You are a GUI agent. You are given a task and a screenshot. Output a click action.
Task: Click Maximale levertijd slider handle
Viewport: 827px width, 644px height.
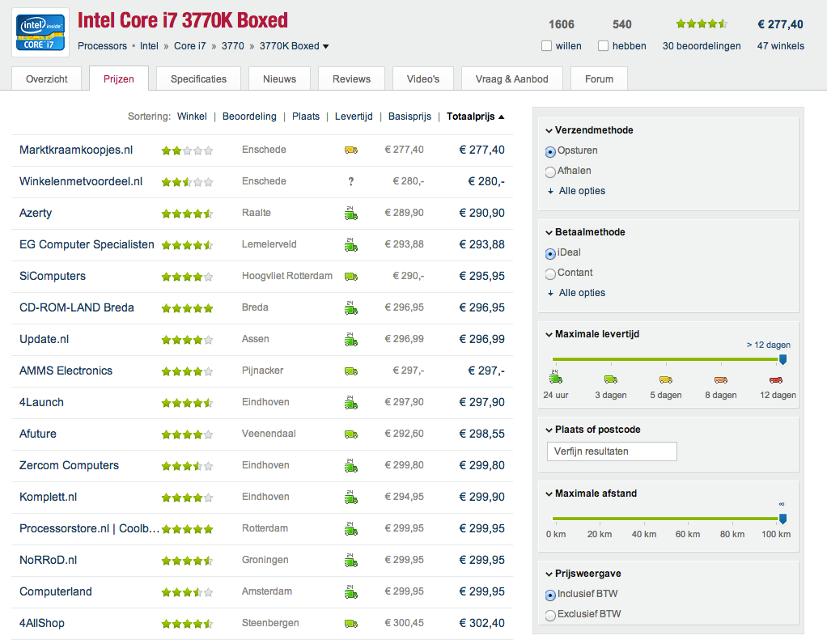[x=782, y=360]
